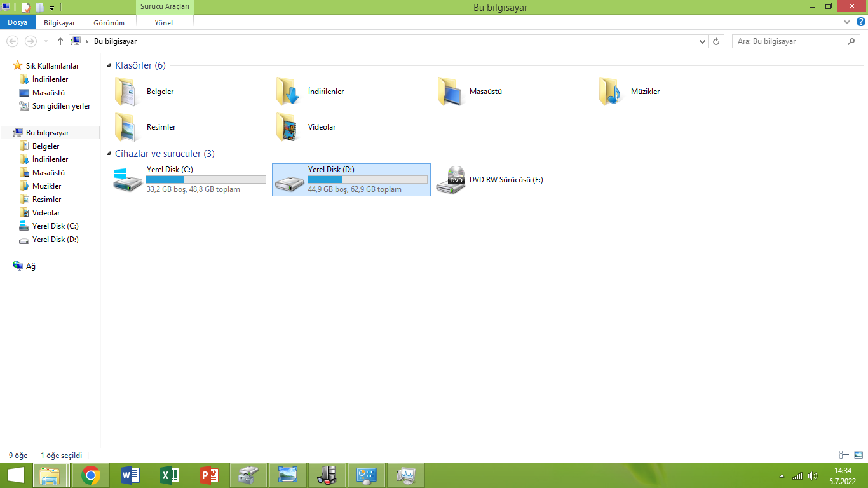Screen dimensions: 868x488
Task: Go forward with the Forward arrow
Action: click(31, 41)
